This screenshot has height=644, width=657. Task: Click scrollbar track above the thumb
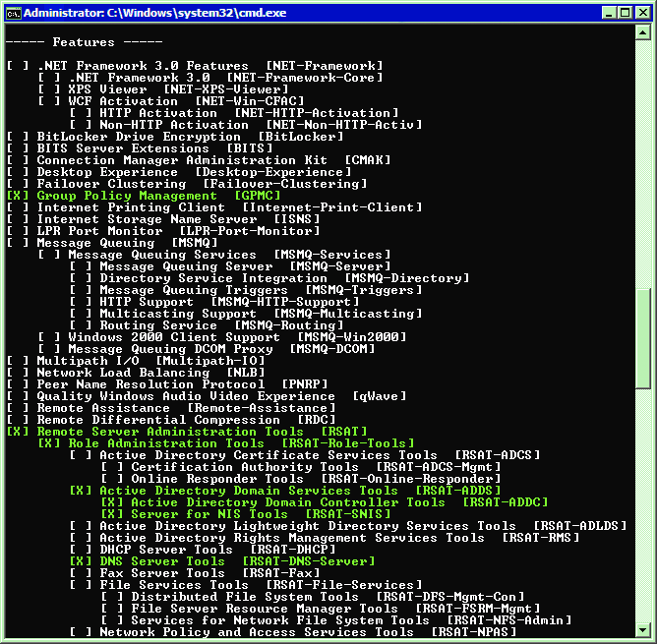pos(642,163)
